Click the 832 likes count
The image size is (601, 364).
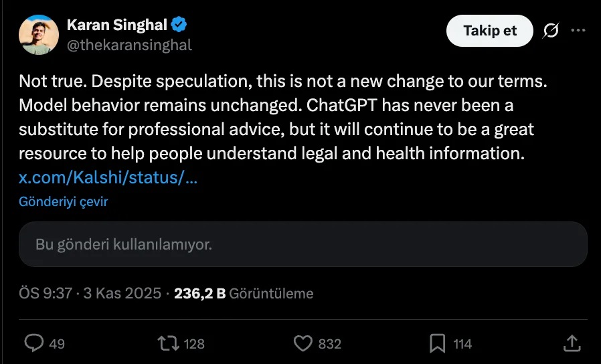tap(329, 344)
